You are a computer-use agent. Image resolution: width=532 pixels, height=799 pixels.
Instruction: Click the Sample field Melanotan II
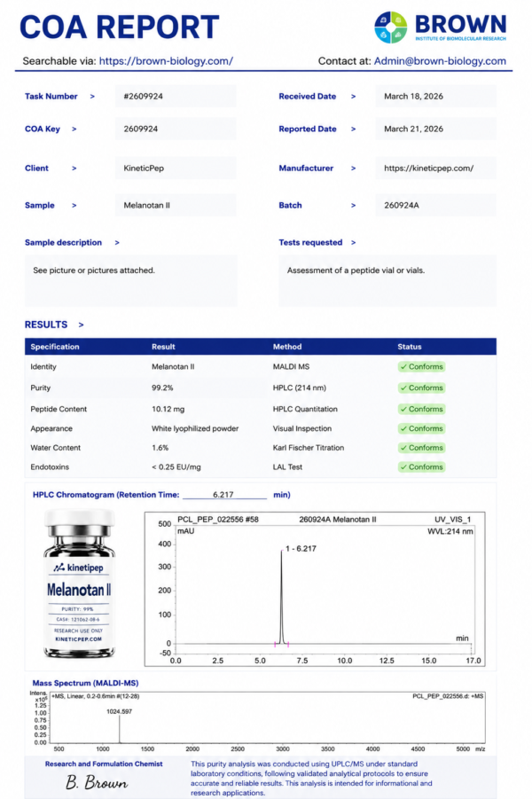176,206
